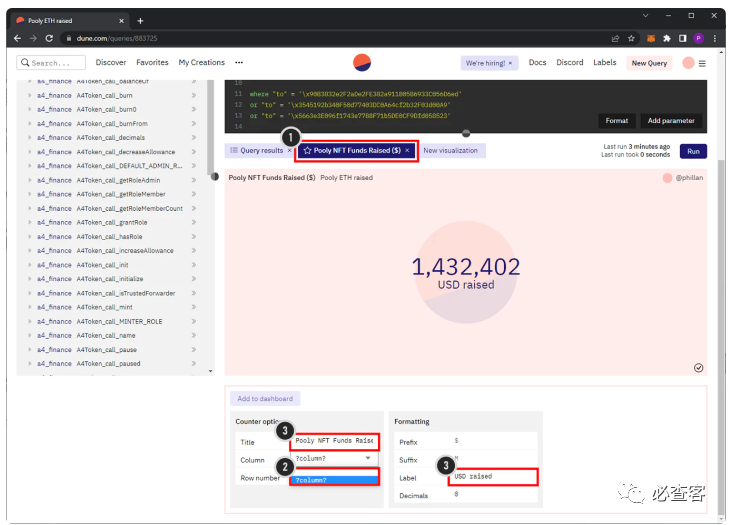Screen dimensions: 729x525
Task: Insert A4Token_call_init using its right chevron
Action: (193, 265)
